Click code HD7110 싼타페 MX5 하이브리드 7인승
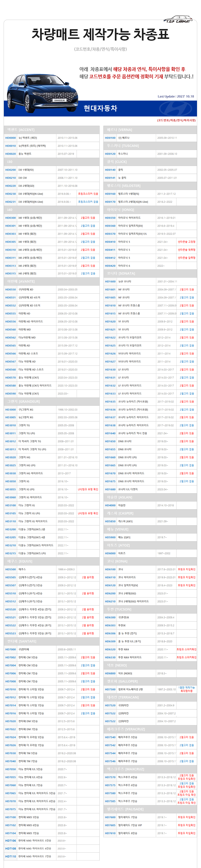Screen dimensions: 201x868 coord(10,856)
